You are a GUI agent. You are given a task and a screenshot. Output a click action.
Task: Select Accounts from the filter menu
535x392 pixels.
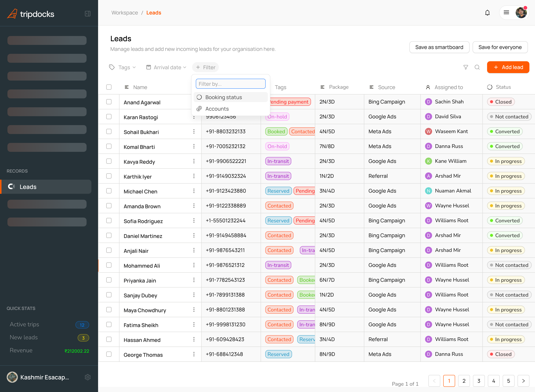tap(217, 109)
